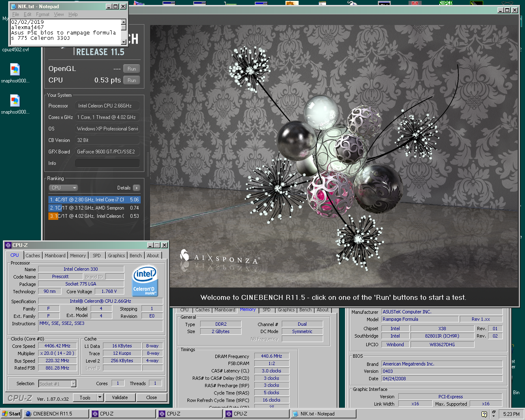
Task: Click the x 20.0 ( 14 - 20 ) multiplier value
Action: click(57, 354)
